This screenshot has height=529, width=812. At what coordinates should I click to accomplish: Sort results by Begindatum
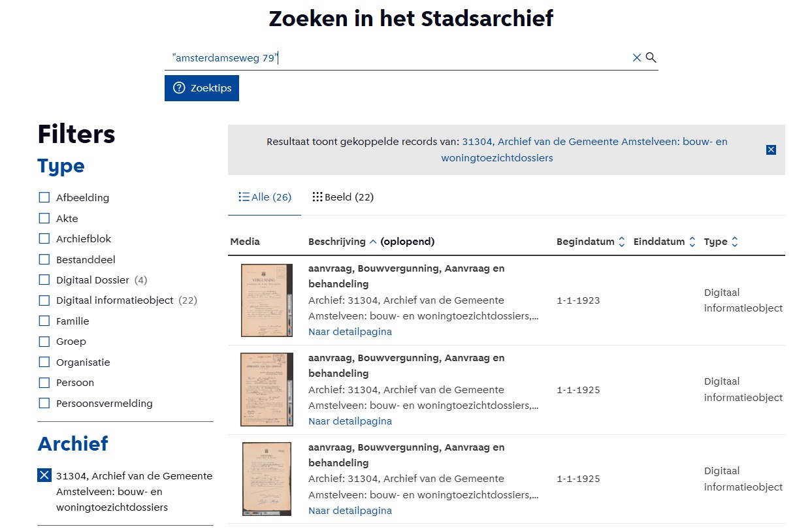click(591, 242)
